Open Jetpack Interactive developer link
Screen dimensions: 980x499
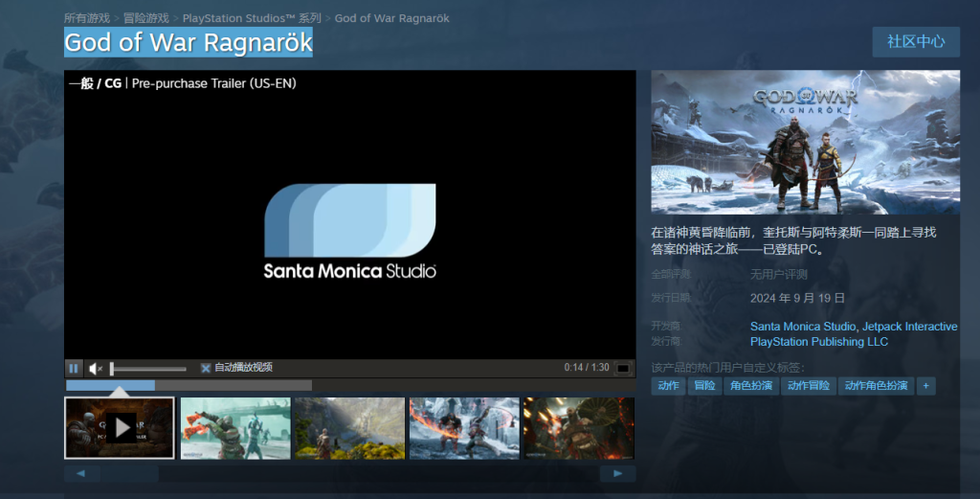click(910, 327)
